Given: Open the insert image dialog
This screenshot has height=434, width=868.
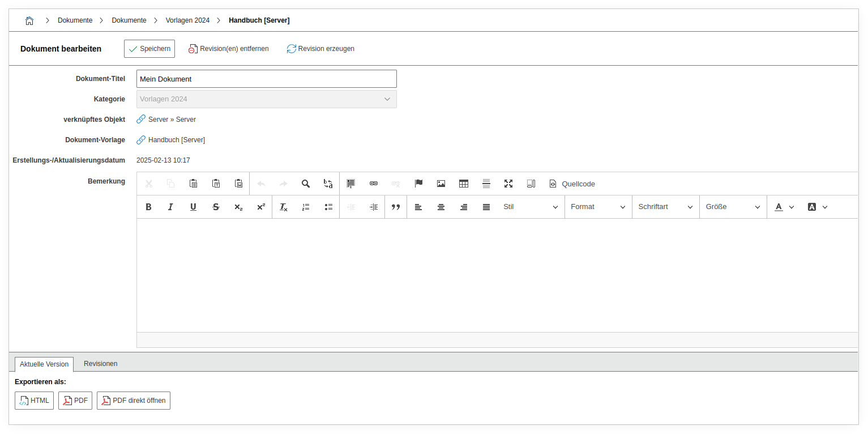Looking at the screenshot, I should 441,184.
